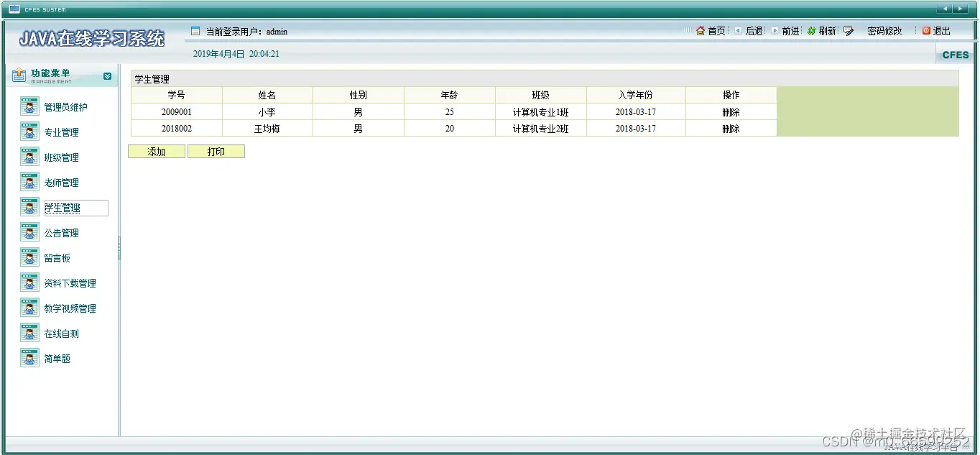The height and width of the screenshot is (455, 980).
Task: Delete student 王均梅 via 删除 link
Action: pyautogui.click(x=731, y=129)
